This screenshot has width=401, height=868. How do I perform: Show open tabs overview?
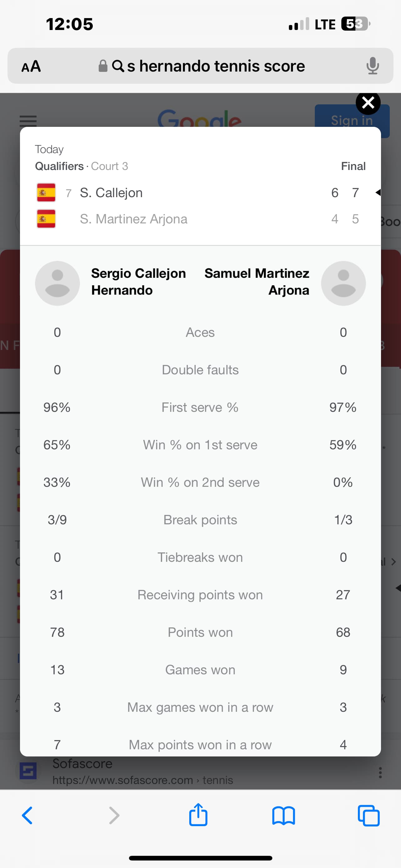pyautogui.click(x=369, y=816)
